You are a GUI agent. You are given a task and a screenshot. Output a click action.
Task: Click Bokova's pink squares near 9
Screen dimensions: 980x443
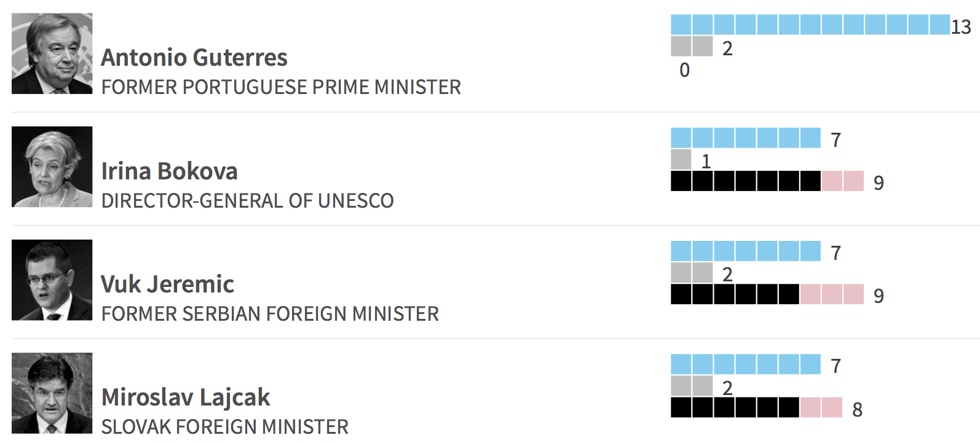[x=843, y=181]
